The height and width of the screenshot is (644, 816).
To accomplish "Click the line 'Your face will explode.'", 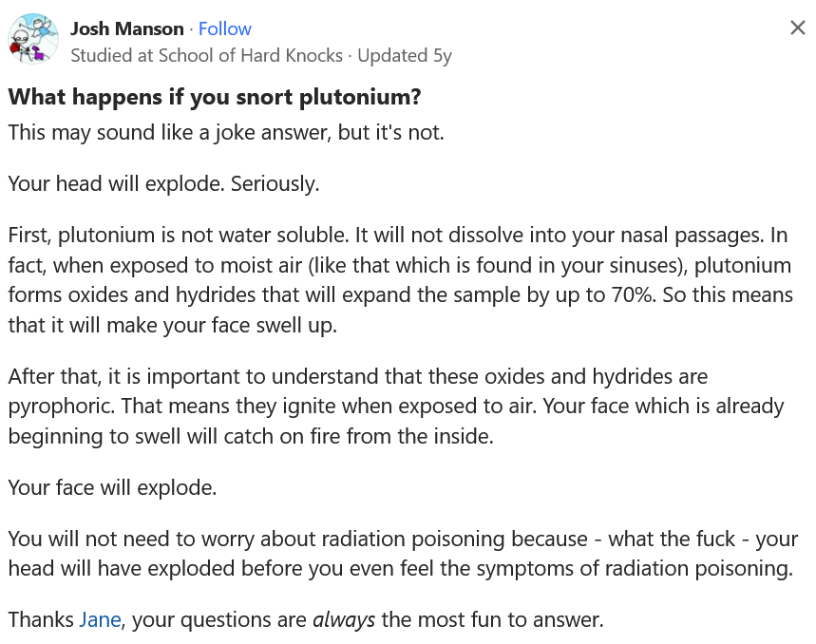I will coord(112,487).
